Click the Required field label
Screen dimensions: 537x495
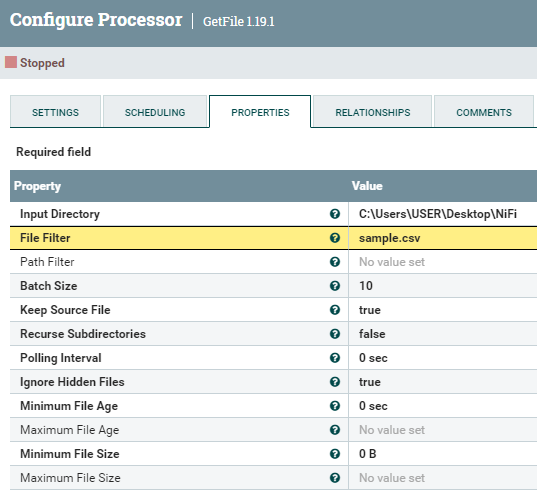[x=53, y=152]
